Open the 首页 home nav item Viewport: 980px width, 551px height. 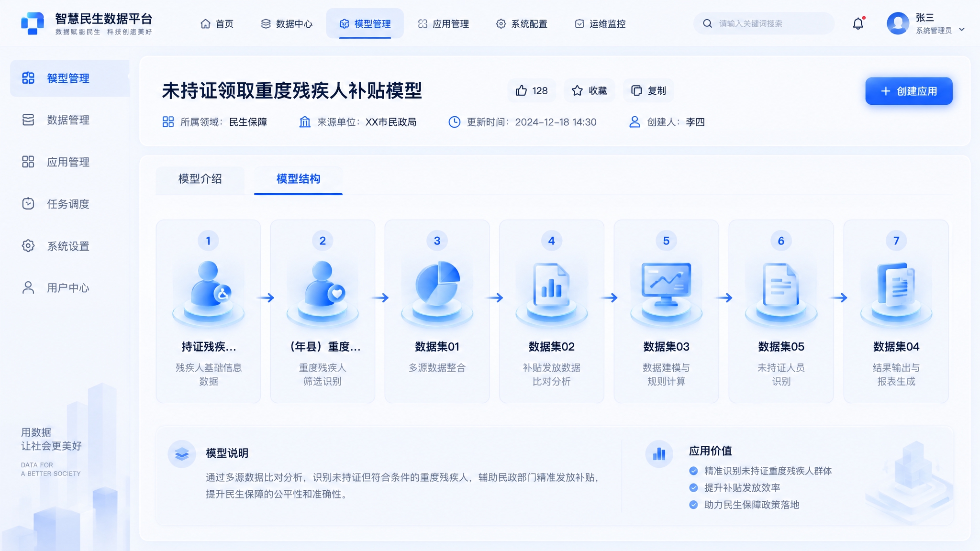217,23
